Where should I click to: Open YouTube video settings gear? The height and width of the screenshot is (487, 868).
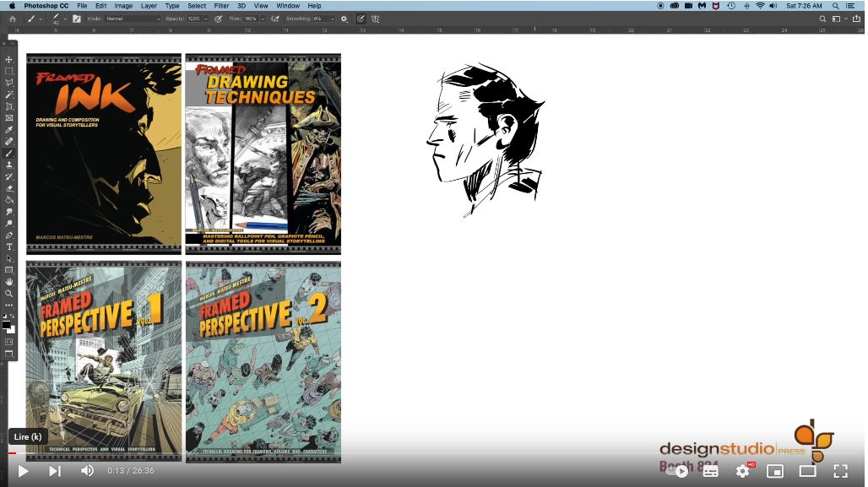coord(743,471)
